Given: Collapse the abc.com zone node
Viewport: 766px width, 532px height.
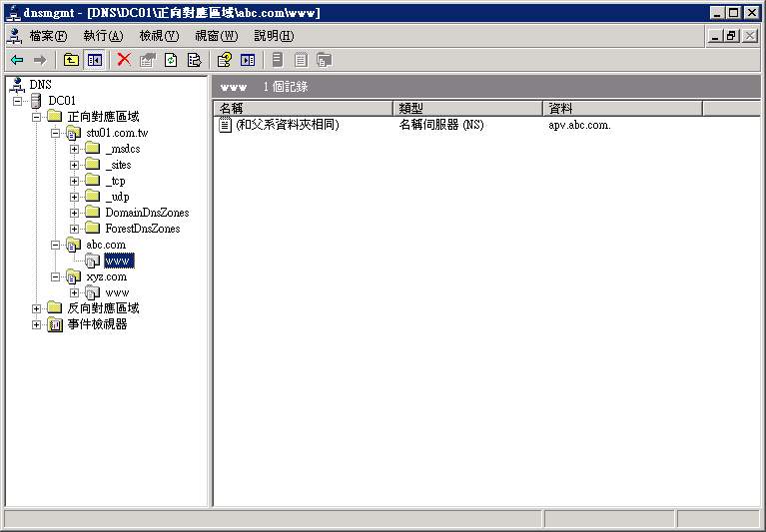Looking at the screenshot, I should tap(55, 245).
